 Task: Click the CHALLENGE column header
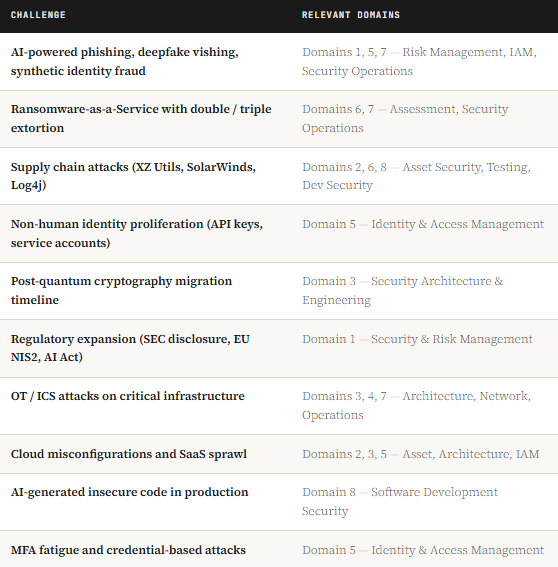pyautogui.click(x=38, y=15)
